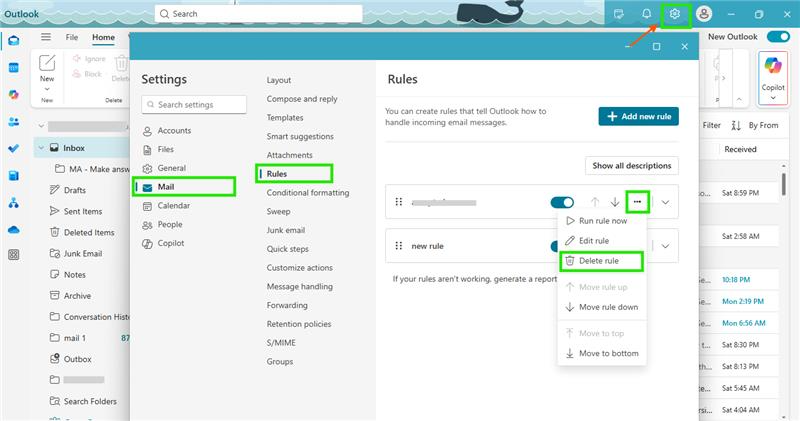Click Show all descriptions
This screenshot has width=800, height=421.
[x=632, y=166]
